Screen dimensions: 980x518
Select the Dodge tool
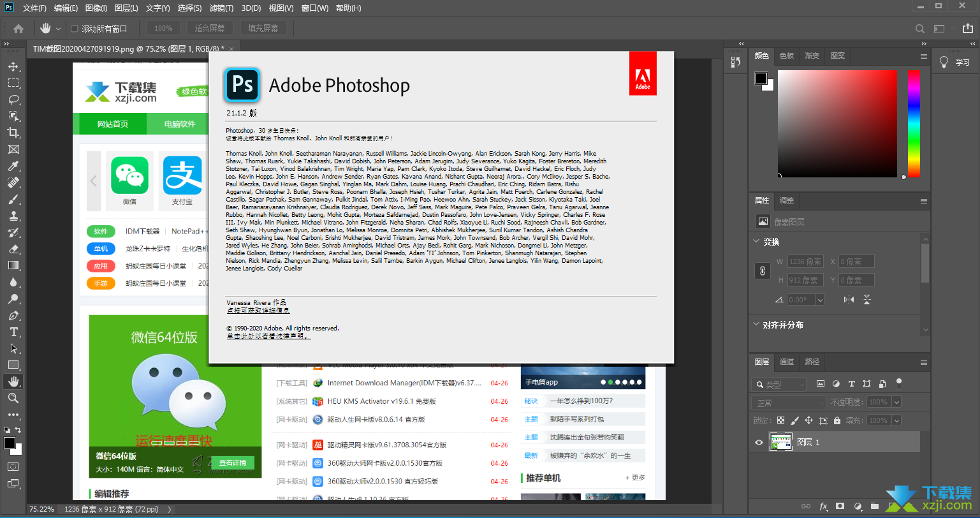click(x=13, y=299)
